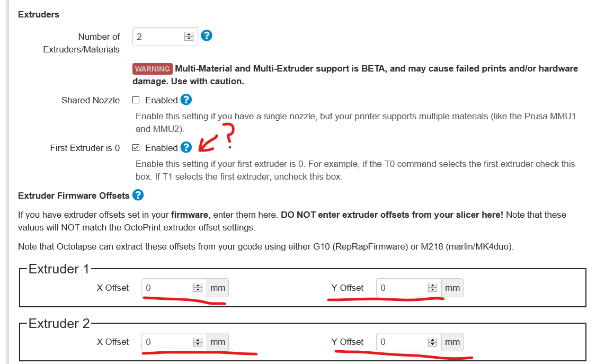Uncheck First Extruder is 0
Screen dimensions: 596x364
[x=136, y=147]
